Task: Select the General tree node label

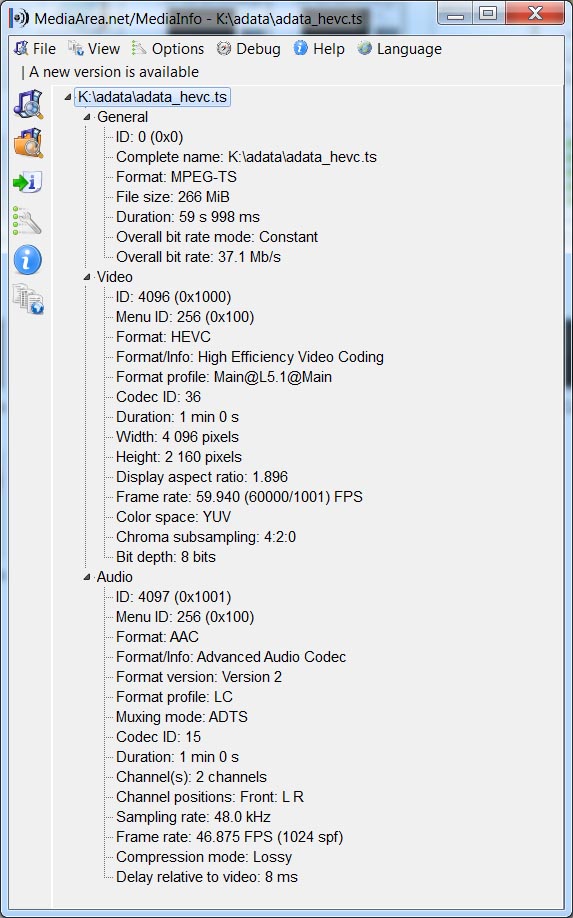Action: 122,117
